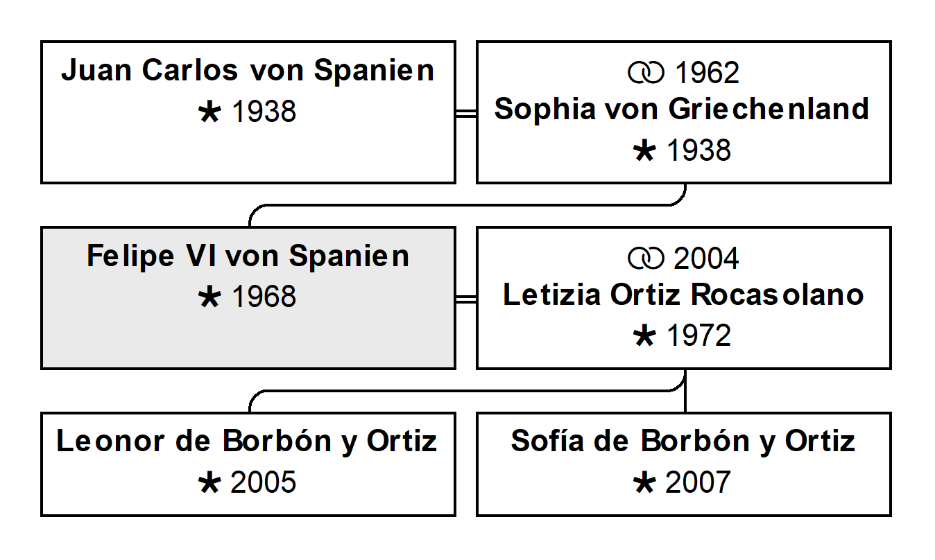Click the birth star before 2007
This screenshot has height=560, width=935.
[645, 482]
